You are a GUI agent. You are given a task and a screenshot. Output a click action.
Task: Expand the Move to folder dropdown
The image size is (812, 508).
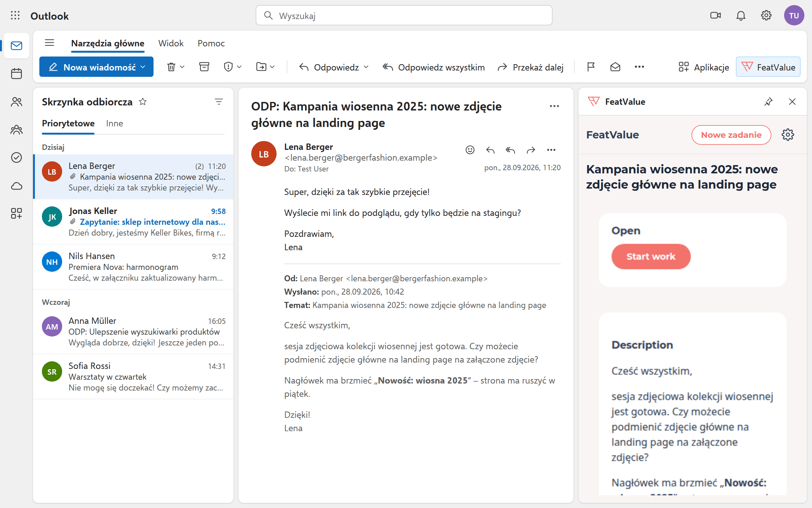(272, 67)
